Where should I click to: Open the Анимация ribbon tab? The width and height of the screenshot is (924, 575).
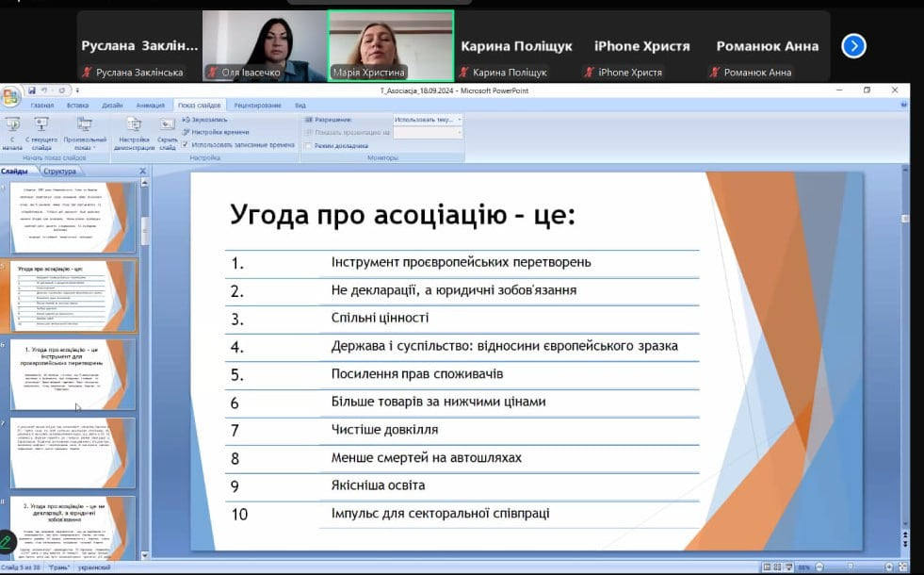point(150,106)
